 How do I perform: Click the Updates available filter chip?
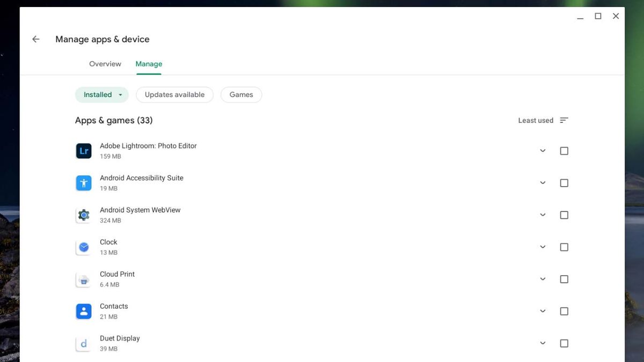(174, 94)
